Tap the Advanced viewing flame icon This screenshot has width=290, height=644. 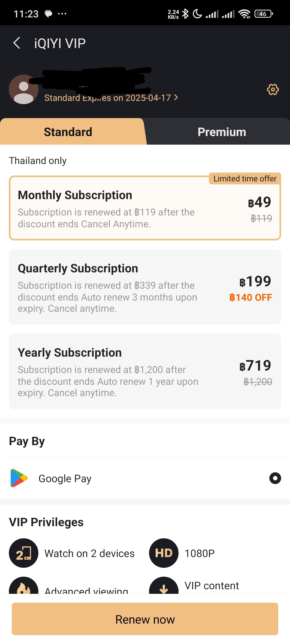[x=24, y=586]
